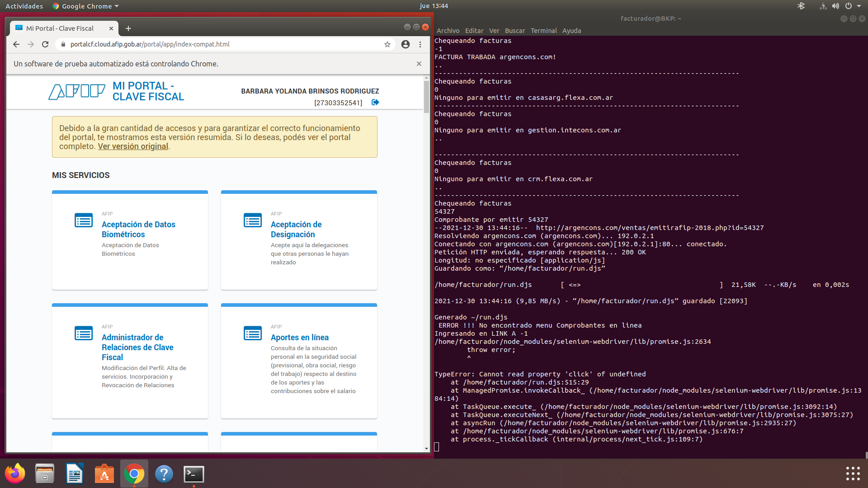Expand the system menu arrow
Image resolution: width=868 pixels, height=488 pixels.
(859, 6)
